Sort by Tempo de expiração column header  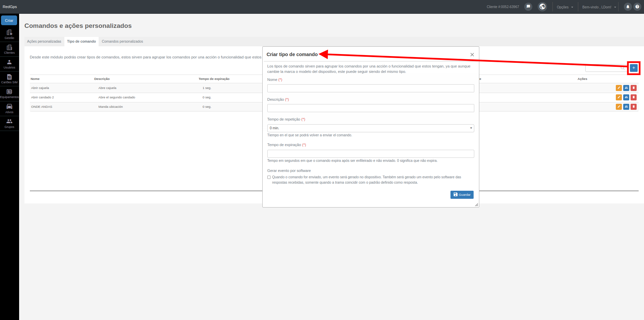[x=214, y=79]
